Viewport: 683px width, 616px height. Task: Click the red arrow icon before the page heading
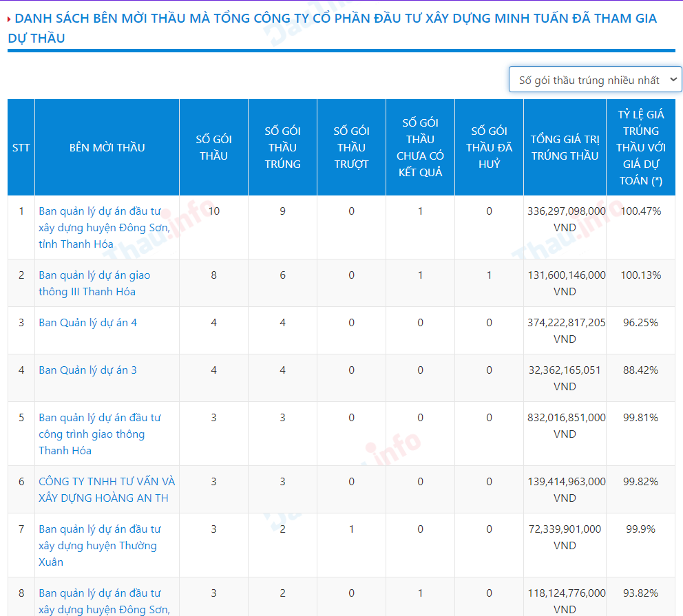pyautogui.click(x=9, y=19)
